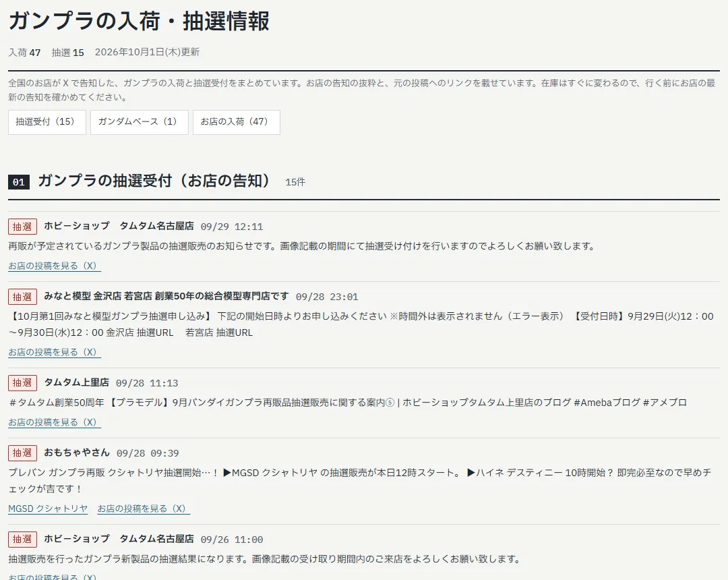Click shop name タムタム名古屋店 dated 09/26

119,539
